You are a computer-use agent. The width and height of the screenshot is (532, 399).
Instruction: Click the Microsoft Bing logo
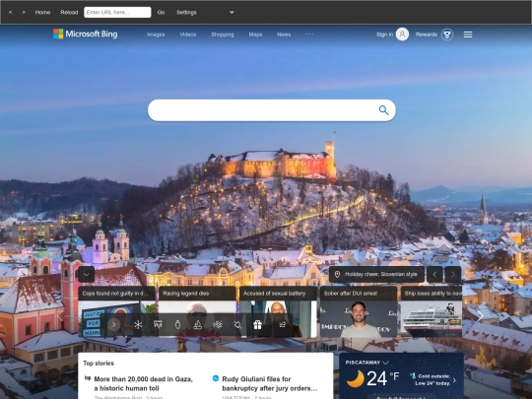pyautogui.click(x=85, y=33)
